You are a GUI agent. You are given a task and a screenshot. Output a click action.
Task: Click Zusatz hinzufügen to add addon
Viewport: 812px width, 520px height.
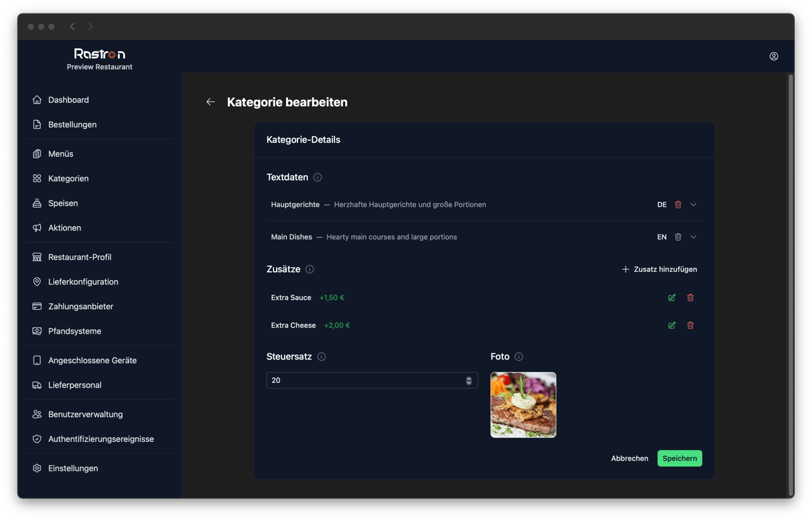[659, 269]
